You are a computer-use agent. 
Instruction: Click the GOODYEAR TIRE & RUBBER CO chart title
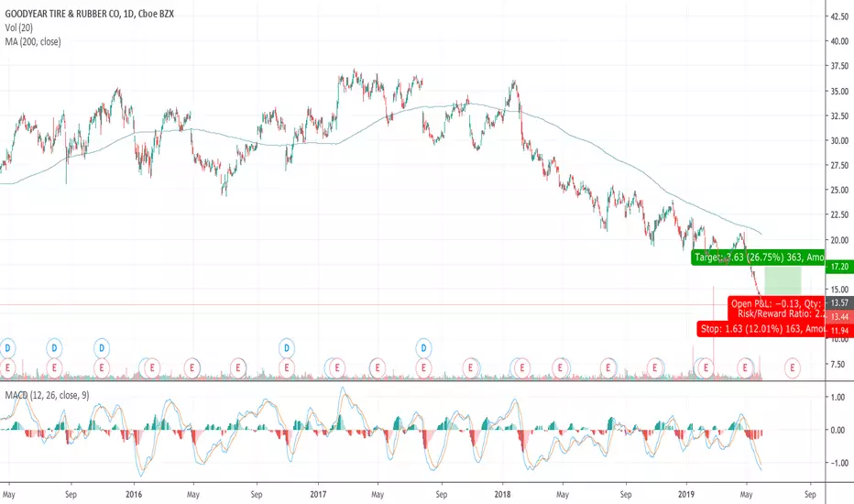point(89,14)
